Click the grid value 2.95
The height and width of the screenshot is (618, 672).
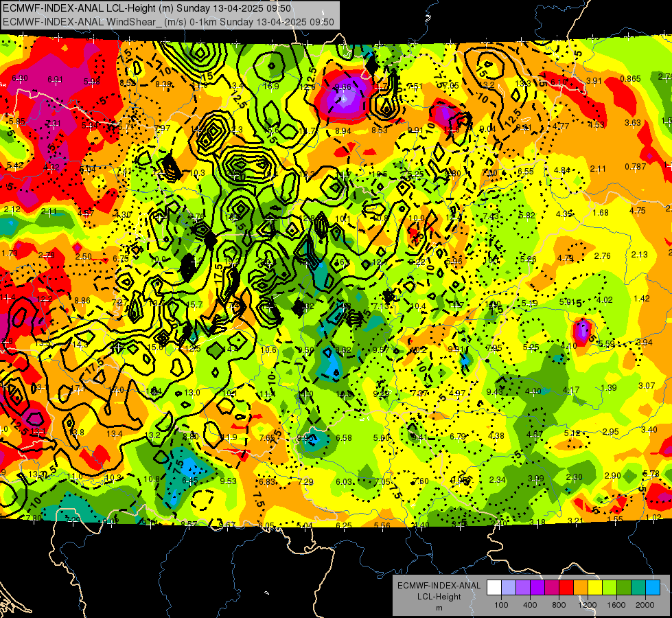(x=611, y=431)
